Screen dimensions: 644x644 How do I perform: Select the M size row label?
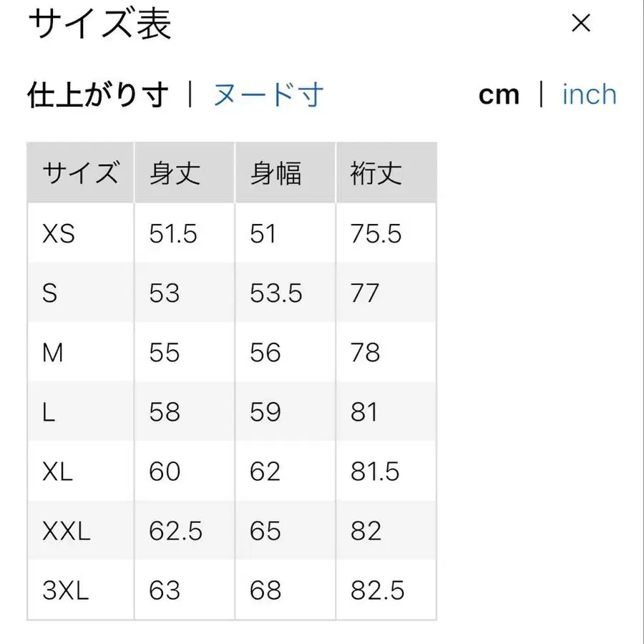coord(52,352)
